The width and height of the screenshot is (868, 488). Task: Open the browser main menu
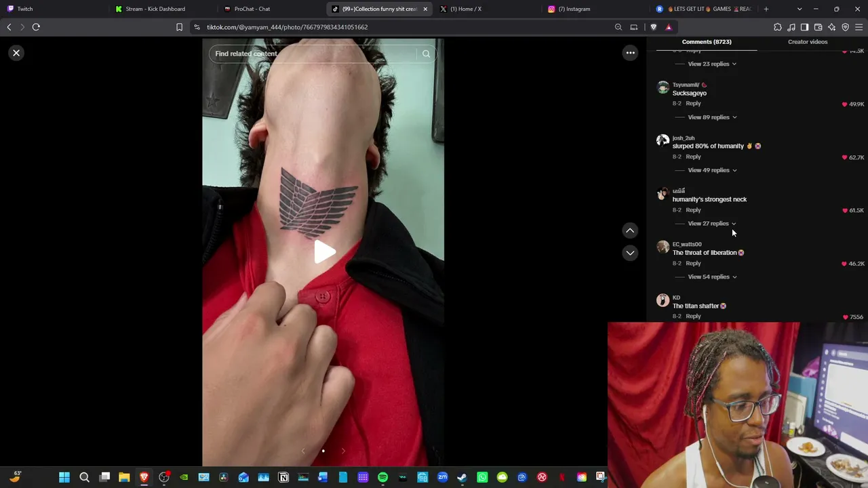pos(859,27)
